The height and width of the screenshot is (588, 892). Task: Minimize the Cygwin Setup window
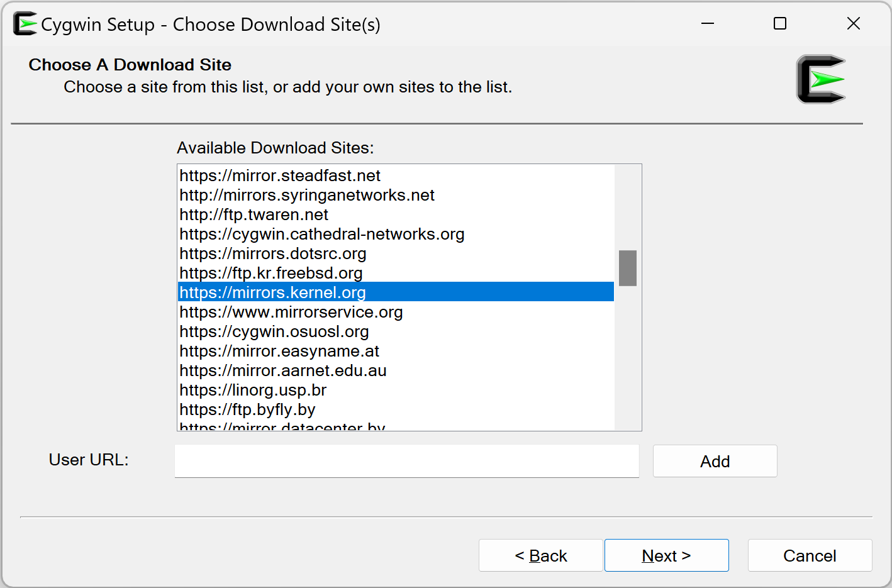tap(708, 24)
